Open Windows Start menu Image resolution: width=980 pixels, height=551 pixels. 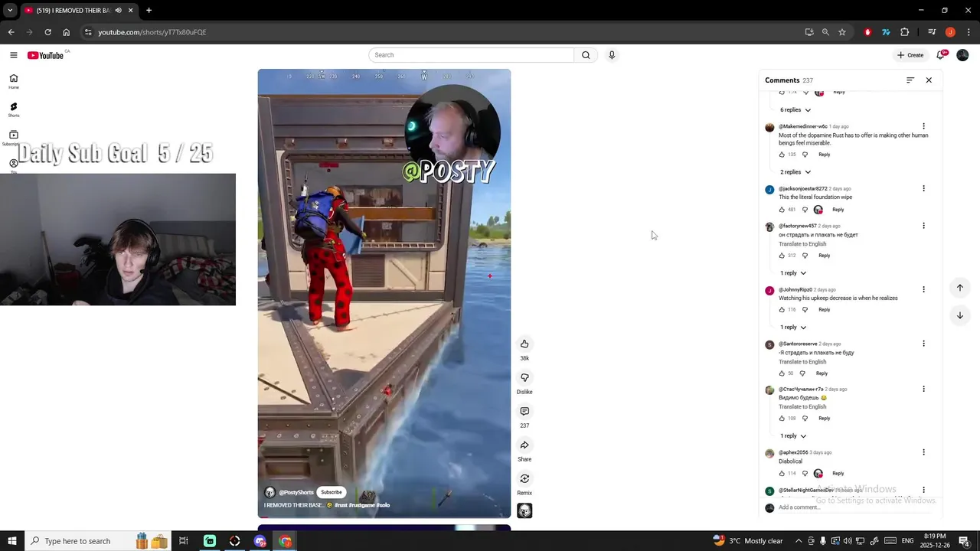click(x=12, y=541)
